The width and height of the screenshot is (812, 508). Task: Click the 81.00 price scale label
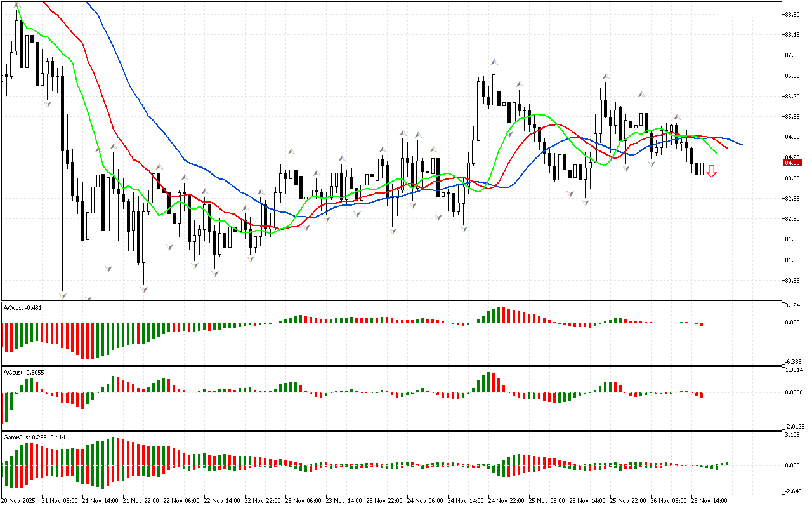pos(791,260)
